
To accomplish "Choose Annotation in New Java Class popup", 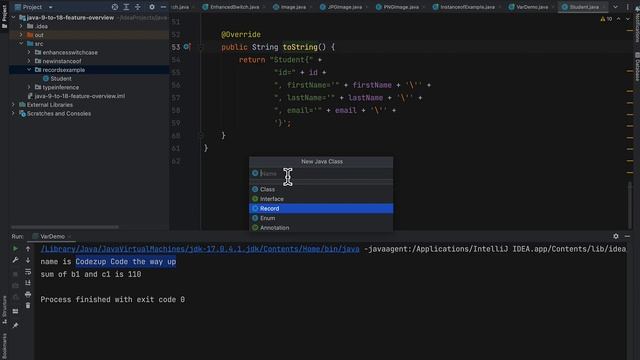I will (x=321, y=228).
